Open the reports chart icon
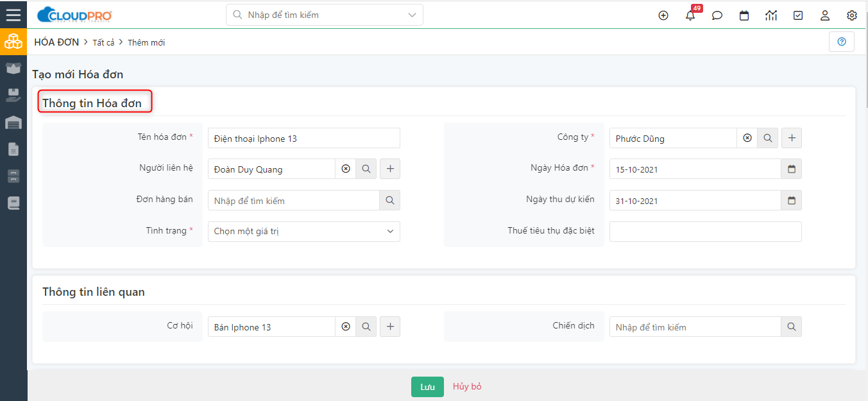The image size is (868, 401). pyautogui.click(x=771, y=15)
